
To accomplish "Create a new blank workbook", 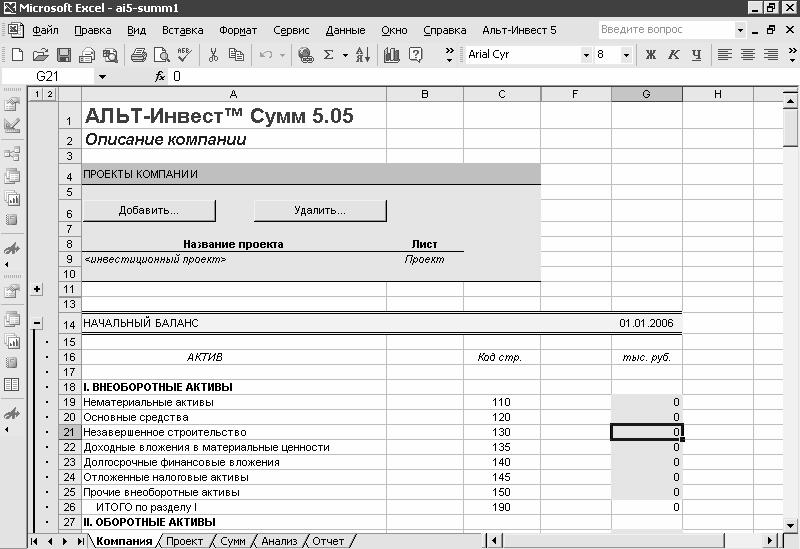I will tap(17, 55).
